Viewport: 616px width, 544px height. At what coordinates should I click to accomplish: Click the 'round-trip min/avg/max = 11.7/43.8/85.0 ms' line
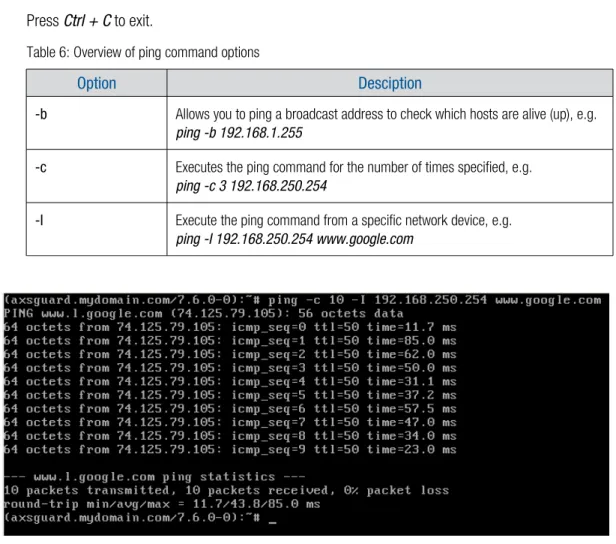coord(162,504)
